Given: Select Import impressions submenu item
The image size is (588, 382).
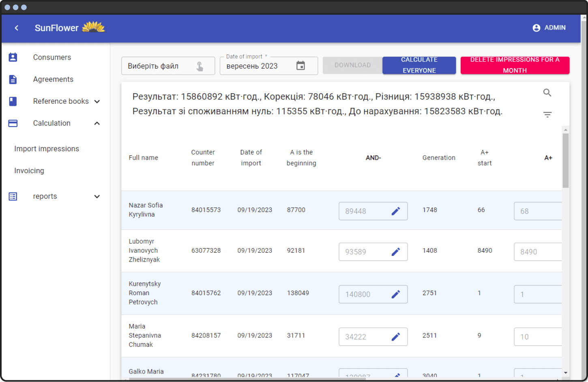Looking at the screenshot, I should (47, 149).
